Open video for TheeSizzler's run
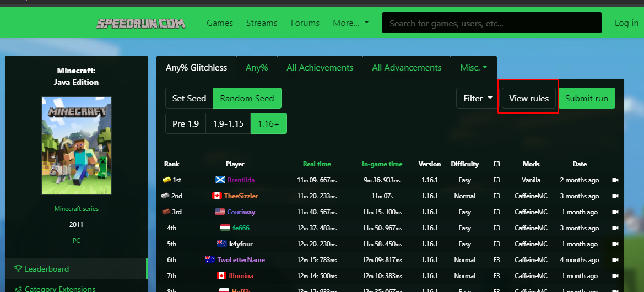This screenshot has width=644, height=292. click(x=615, y=196)
